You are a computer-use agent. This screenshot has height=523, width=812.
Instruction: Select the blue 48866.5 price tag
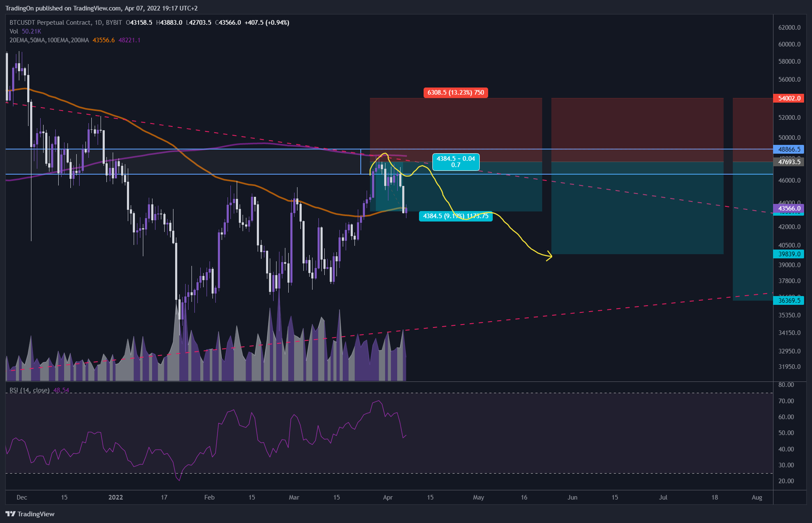point(789,149)
